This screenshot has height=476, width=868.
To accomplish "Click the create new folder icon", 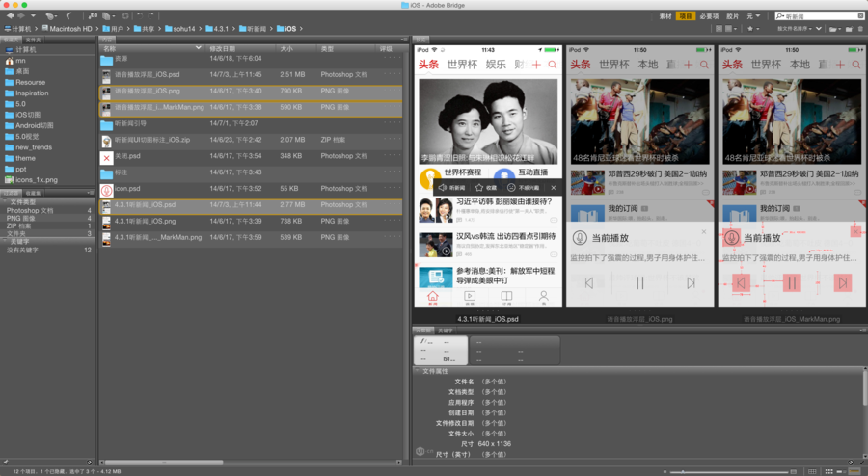I will pyautogui.click(x=849, y=29).
